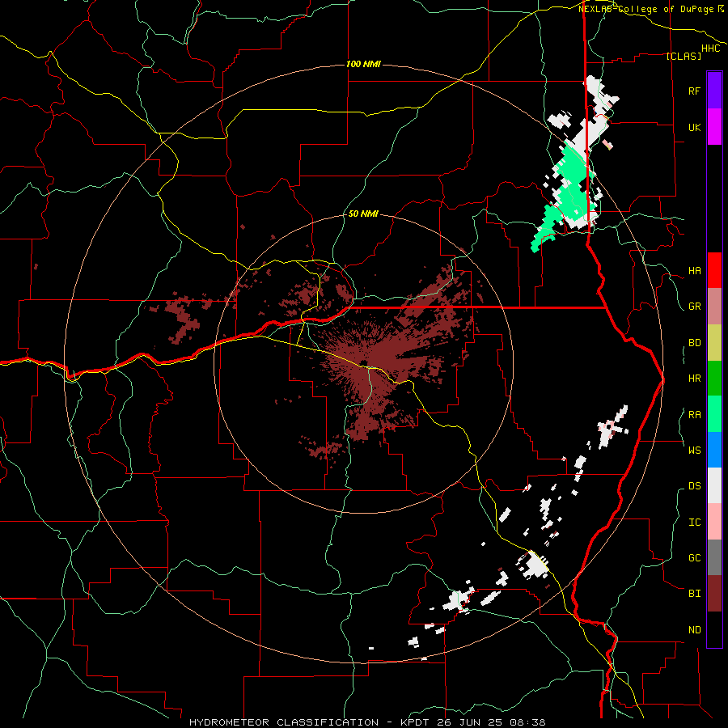
Task: Click the RF purple legend swatch
Action: [714, 91]
